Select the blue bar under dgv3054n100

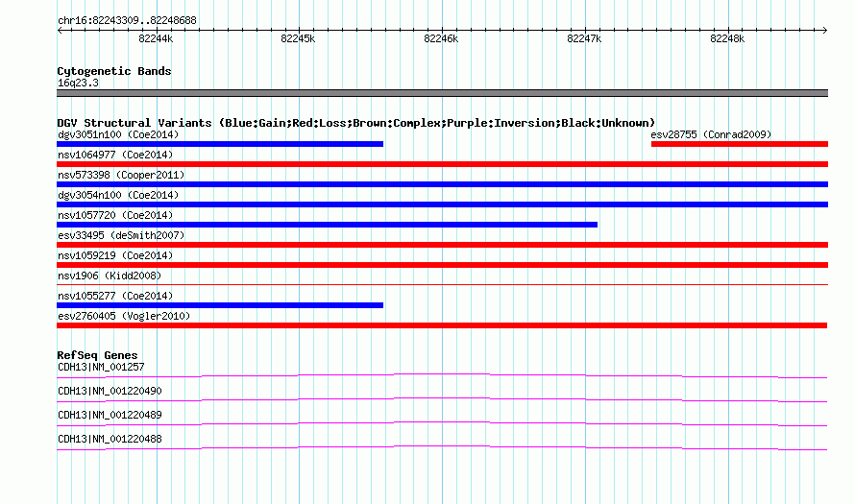[x=442, y=204]
